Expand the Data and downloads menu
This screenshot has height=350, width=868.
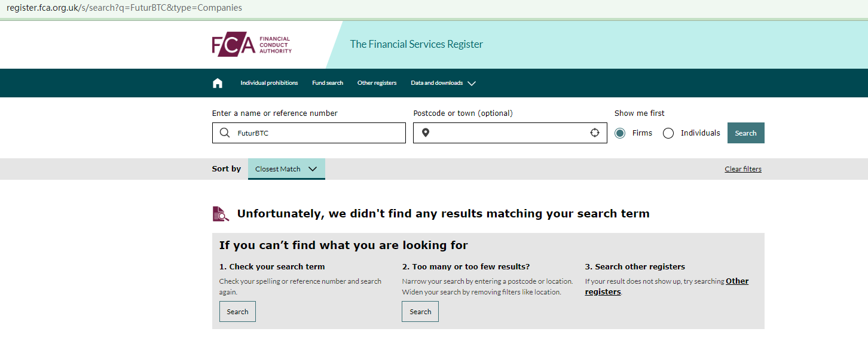(443, 83)
